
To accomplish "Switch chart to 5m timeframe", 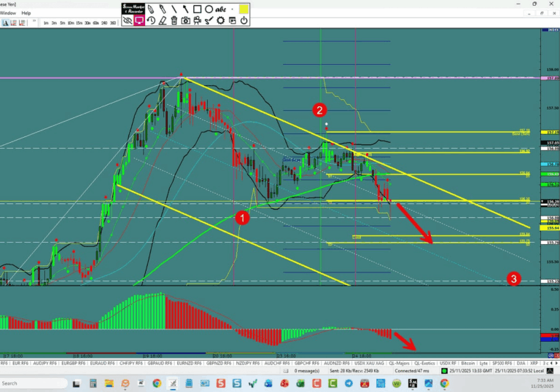I will click(63, 23).
